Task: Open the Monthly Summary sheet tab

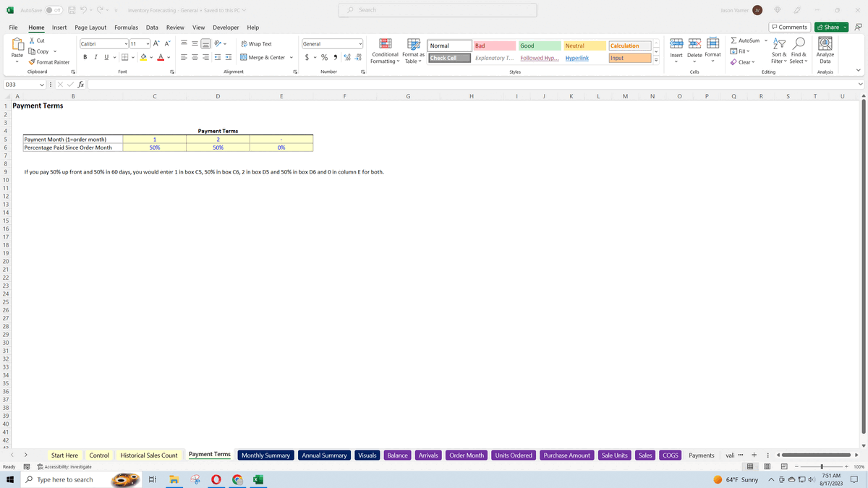Action: 265,455
